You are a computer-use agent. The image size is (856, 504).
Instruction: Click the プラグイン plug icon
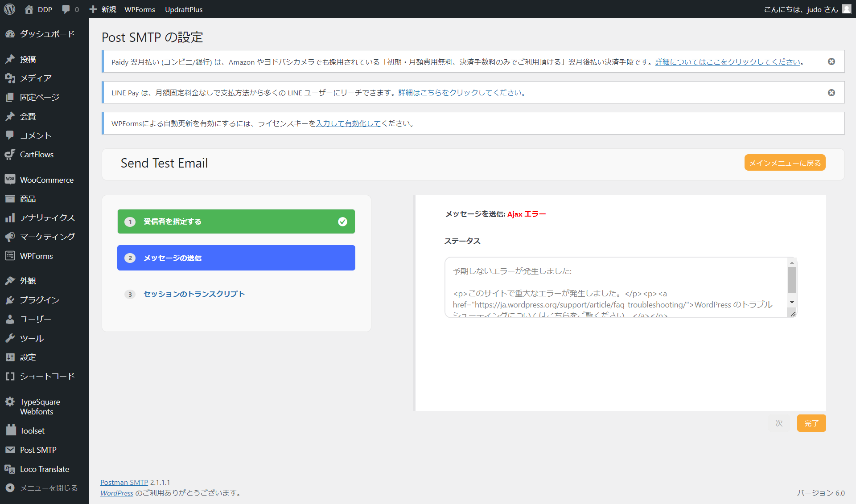pos(10,300)
